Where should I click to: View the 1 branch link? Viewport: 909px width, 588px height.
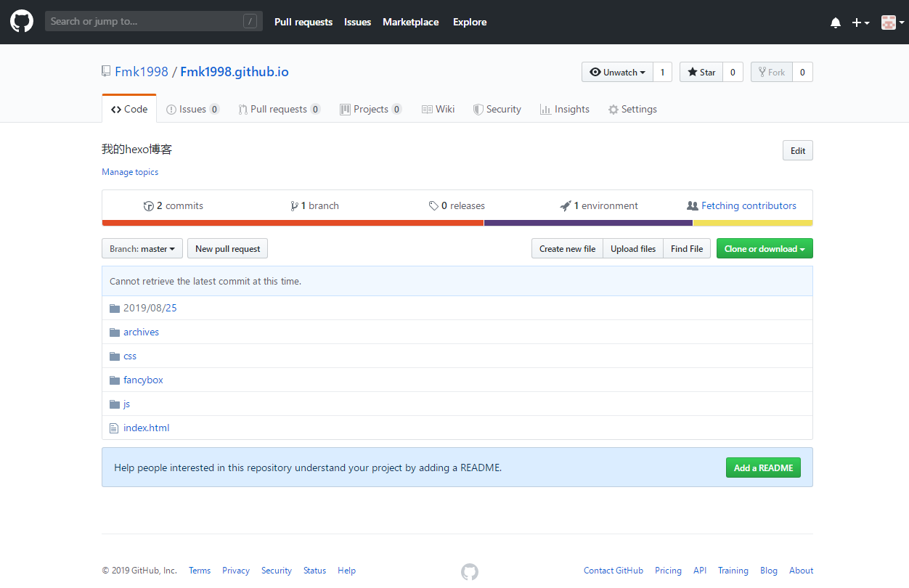click(x=314, y=205)
